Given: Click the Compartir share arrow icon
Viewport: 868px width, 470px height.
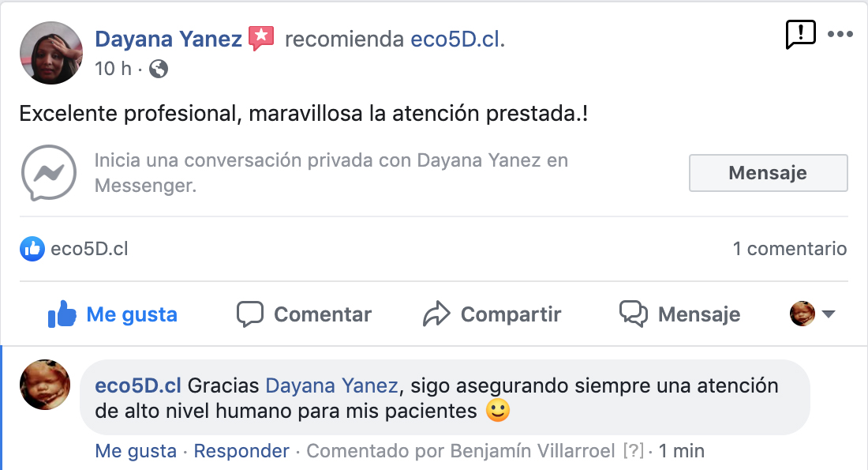Looking at the screenshot, I should (x=437, y=314).
